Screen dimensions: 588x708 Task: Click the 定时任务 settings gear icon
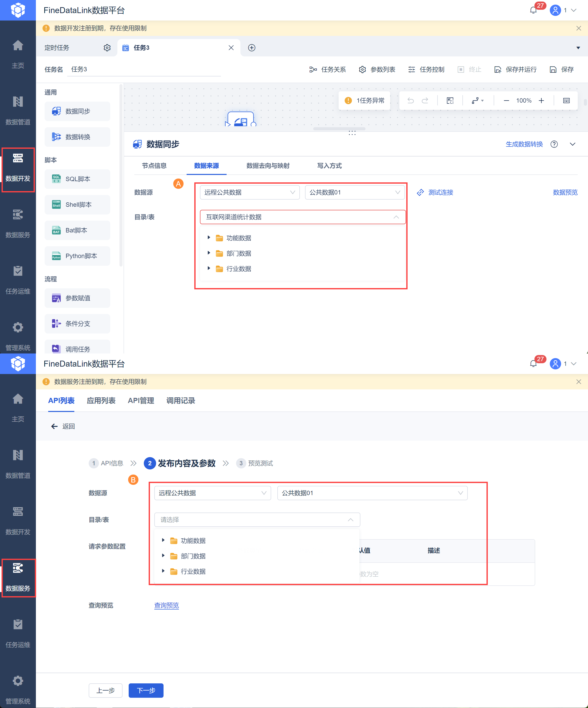click(107, 48)
